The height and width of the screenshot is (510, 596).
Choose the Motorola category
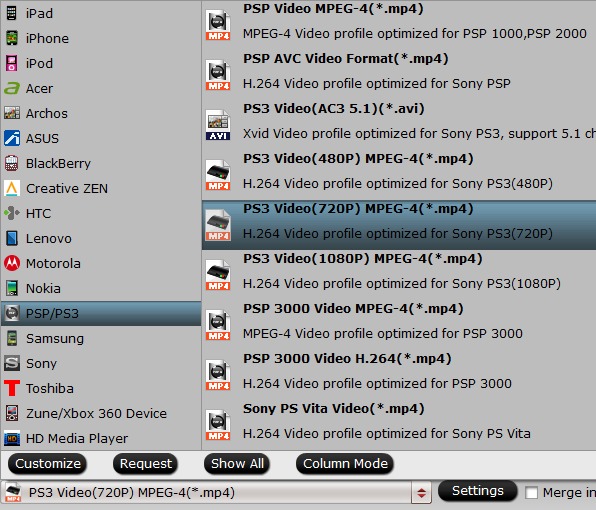[101, 263]
